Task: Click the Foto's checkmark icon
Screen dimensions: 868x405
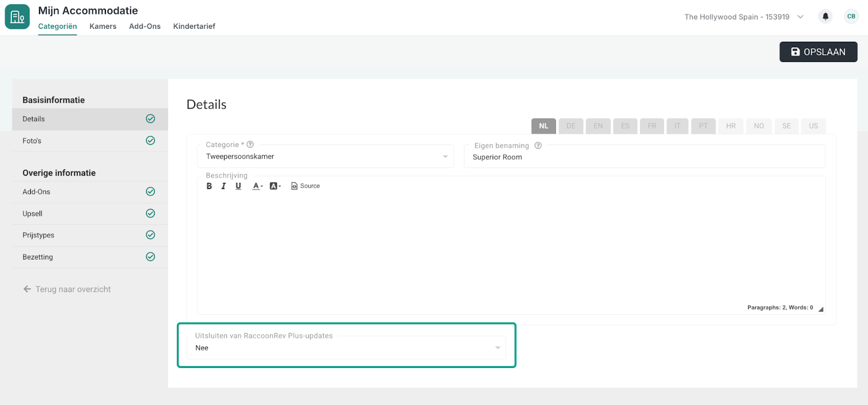Action: click(x=151, y=141)
